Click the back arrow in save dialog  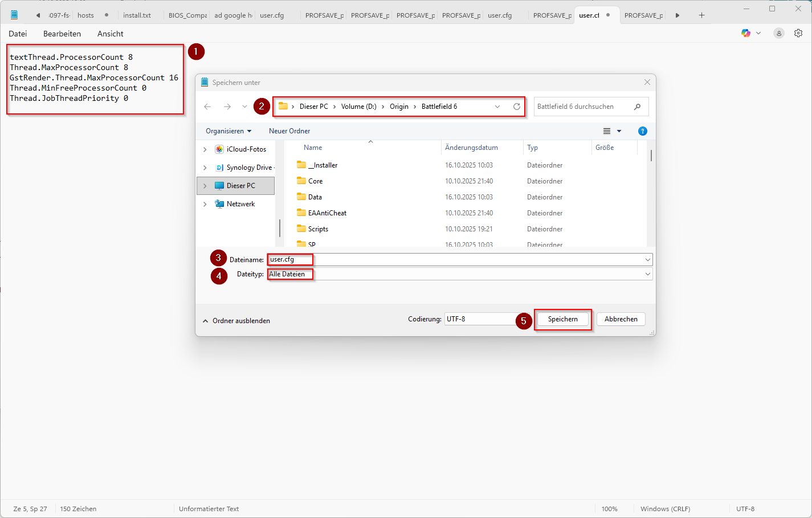(x=207, y=107)
